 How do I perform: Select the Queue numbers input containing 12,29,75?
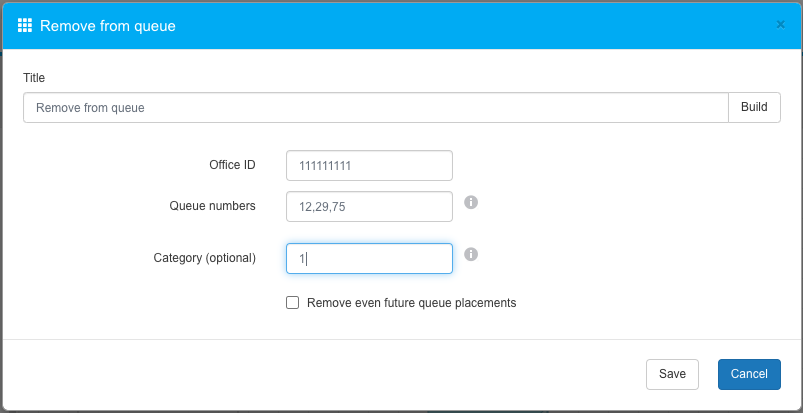[369, 206]
